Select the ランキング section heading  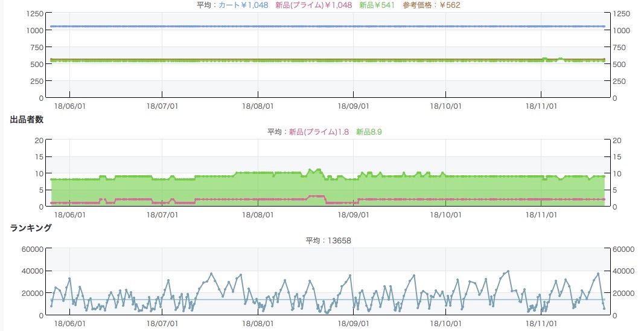point(31,228)
